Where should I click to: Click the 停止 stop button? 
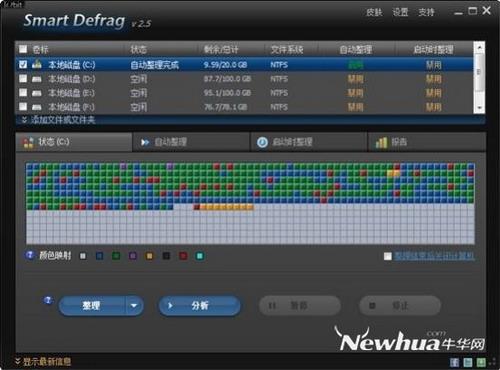pos(400,305)
